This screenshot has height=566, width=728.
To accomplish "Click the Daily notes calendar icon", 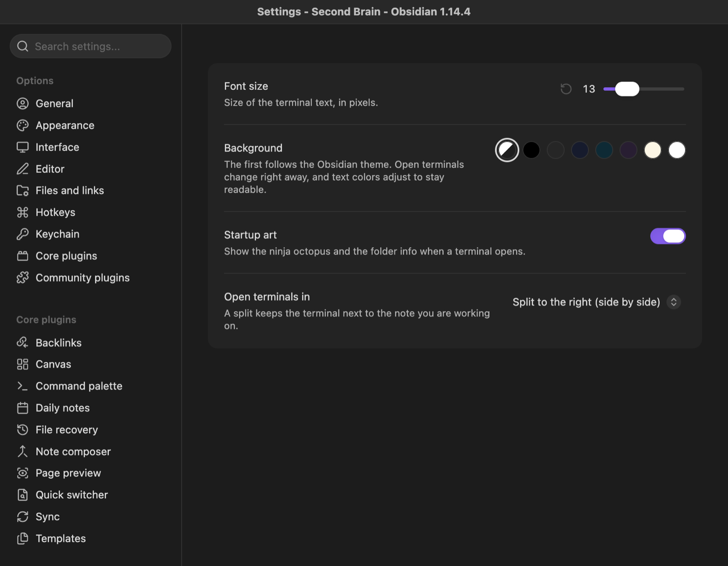I will 22,408.
